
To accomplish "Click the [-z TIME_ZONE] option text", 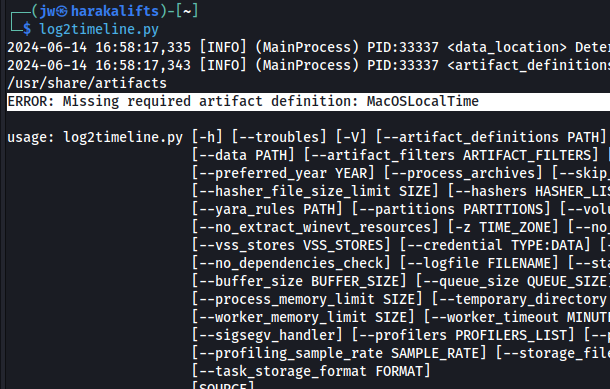I will click(x=503, y=227).
